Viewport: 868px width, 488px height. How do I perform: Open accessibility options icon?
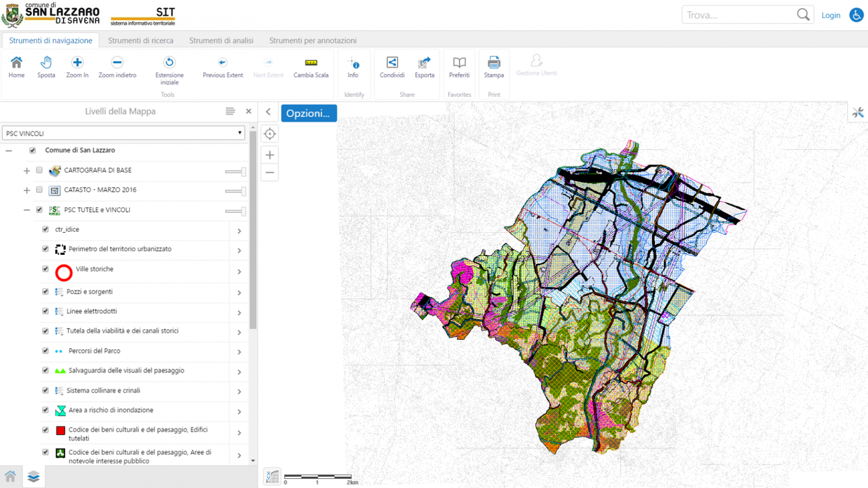856,15
